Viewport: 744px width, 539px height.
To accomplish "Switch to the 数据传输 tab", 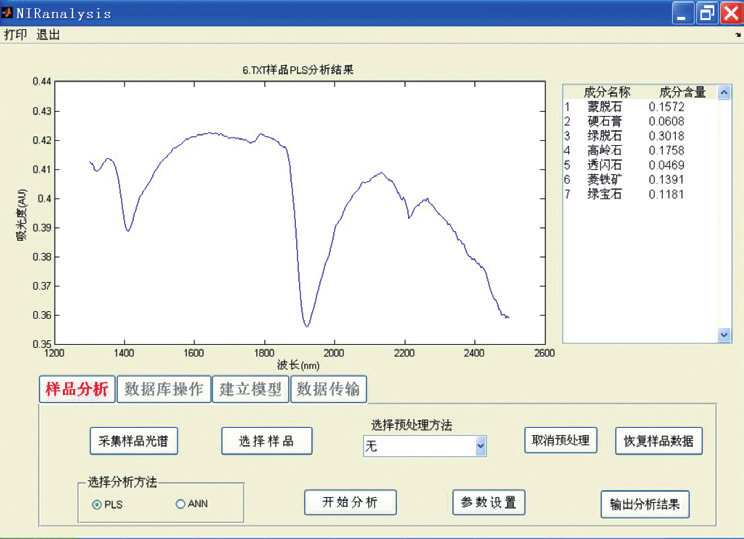I will pos(328,389).
